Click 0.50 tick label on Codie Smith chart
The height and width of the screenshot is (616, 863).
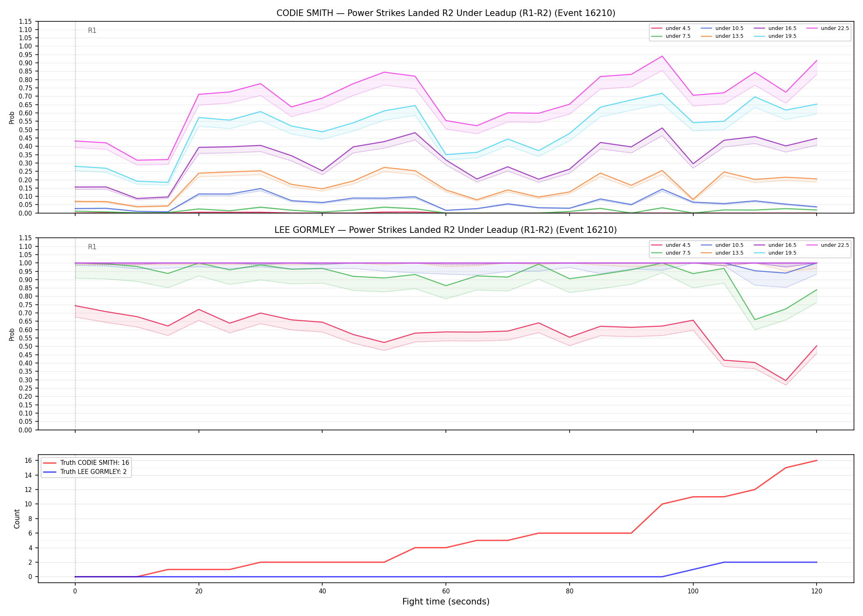[x=25, y=130]
